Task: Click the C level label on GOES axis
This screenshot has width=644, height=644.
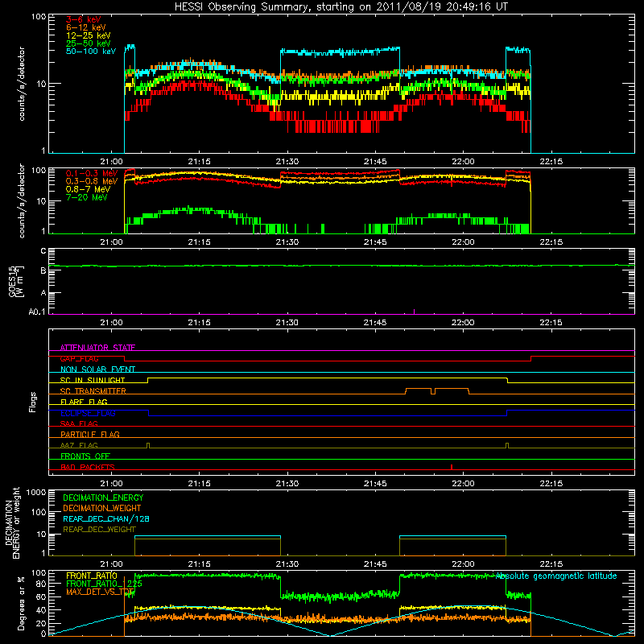Action: 43,251
